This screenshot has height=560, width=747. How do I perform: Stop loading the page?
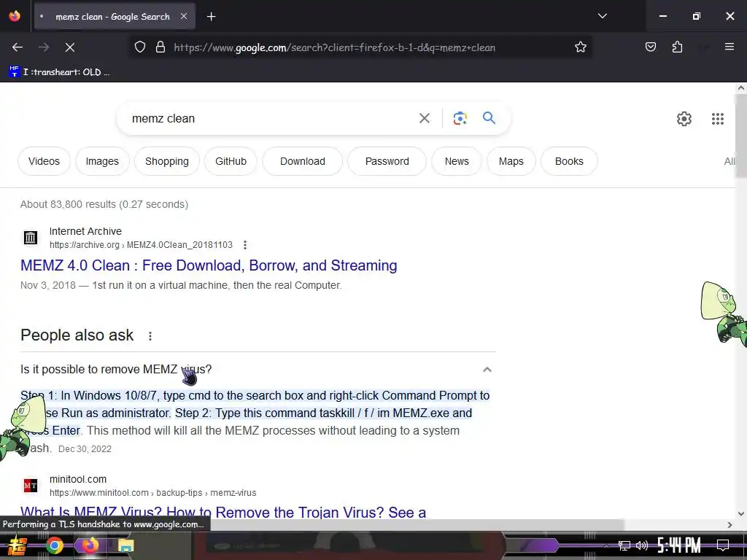[x=69, y=47]
